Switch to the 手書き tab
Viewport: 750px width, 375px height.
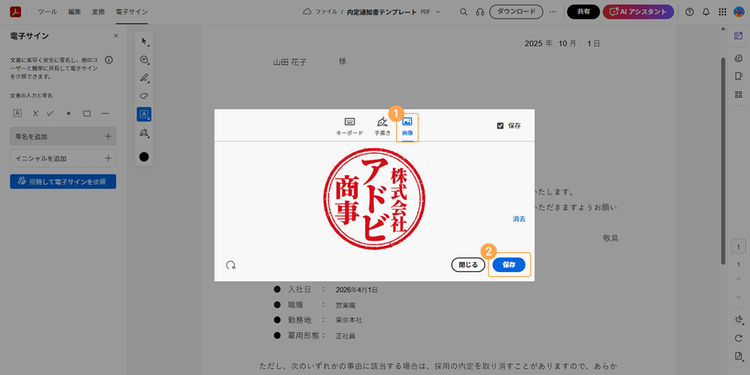382,127
